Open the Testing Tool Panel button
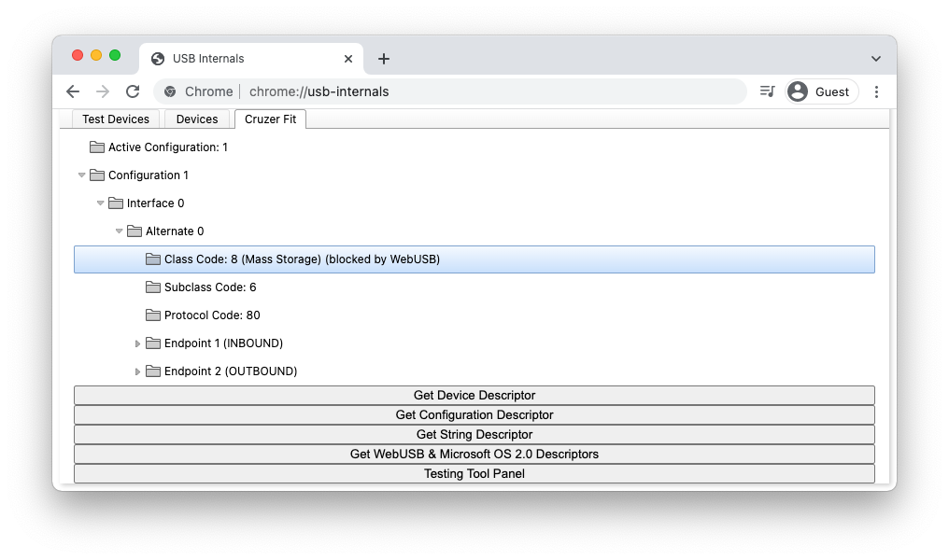Screen dimensions: 949x560 [474, 473]
